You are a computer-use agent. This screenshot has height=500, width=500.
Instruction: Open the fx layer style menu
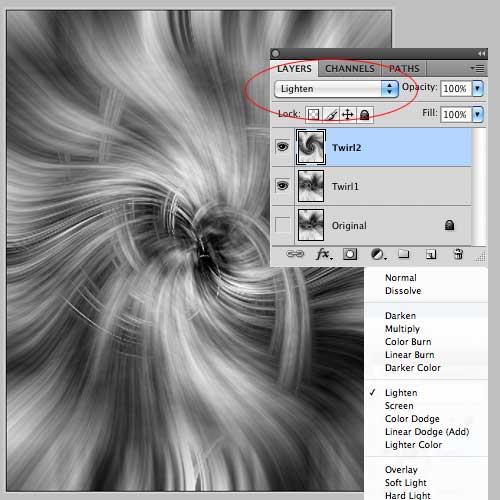324,254
